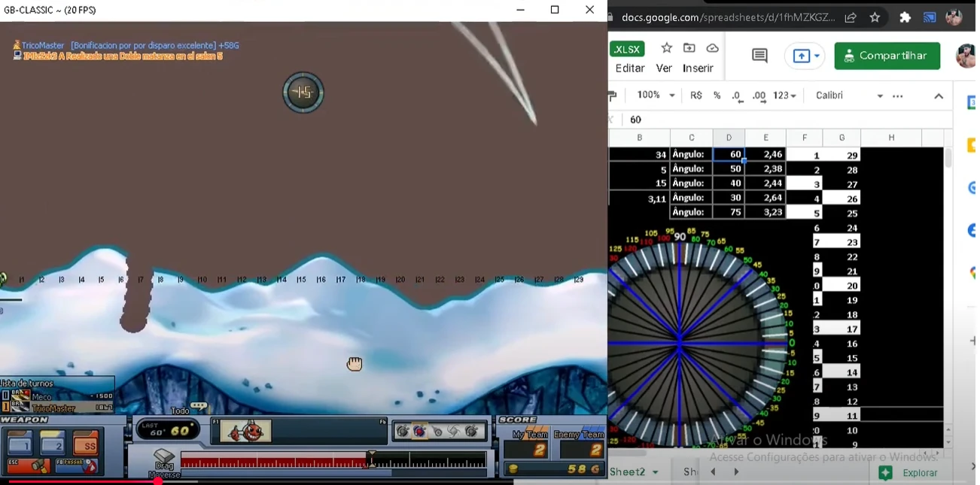Click the game power bar marker
The width and height of the screenshot is (980, 485).
[x=371, y=458]
